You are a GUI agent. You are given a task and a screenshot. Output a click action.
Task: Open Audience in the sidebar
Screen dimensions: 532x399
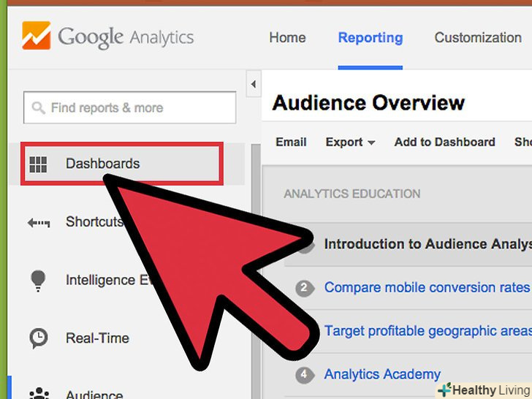[94, 395]
